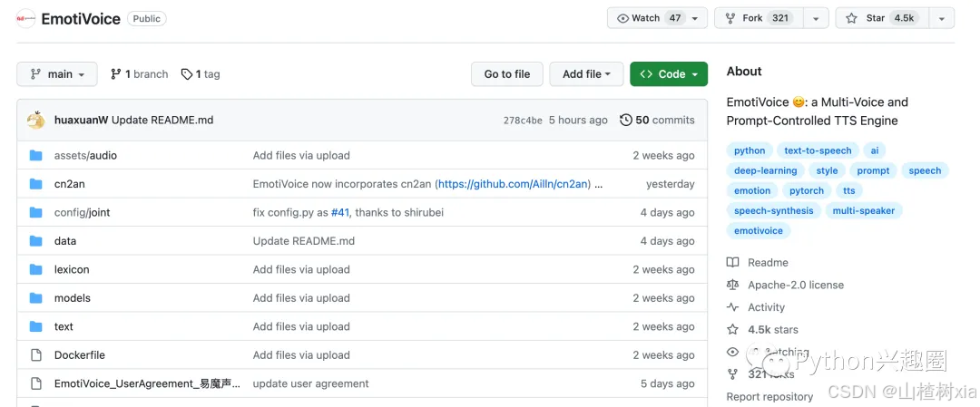Viewport: 980px width, 407px height.
Task: Open the config/joint folder
Action: point(82,212)
